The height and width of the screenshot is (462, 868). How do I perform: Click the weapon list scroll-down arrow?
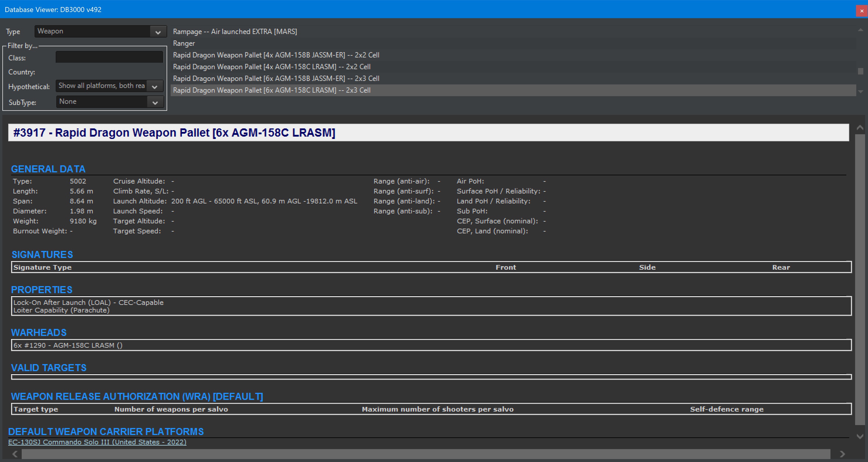click(x=861, y=91)
